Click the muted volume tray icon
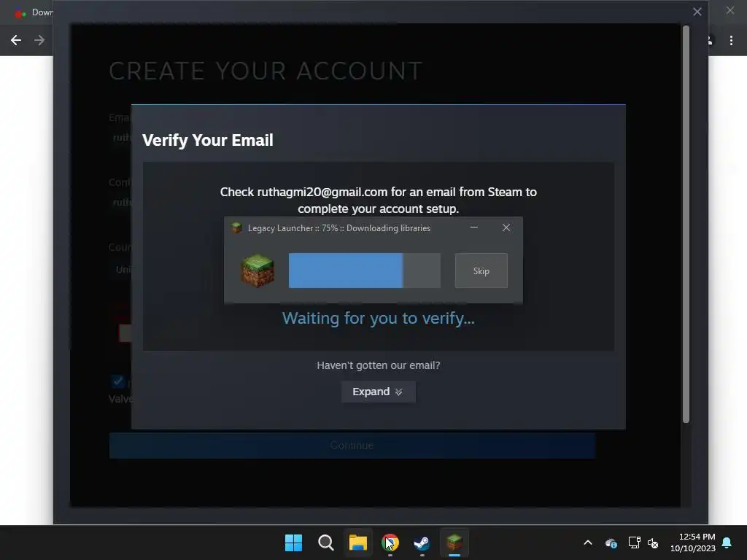This screenshot has height=560, width=747. pos(653,542)
